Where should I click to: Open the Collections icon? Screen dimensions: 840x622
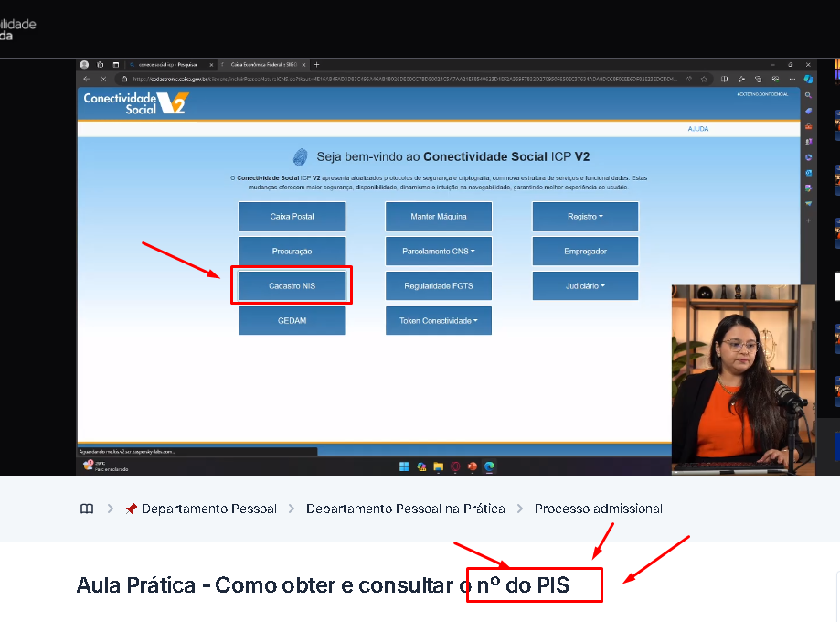pos(758,79)
